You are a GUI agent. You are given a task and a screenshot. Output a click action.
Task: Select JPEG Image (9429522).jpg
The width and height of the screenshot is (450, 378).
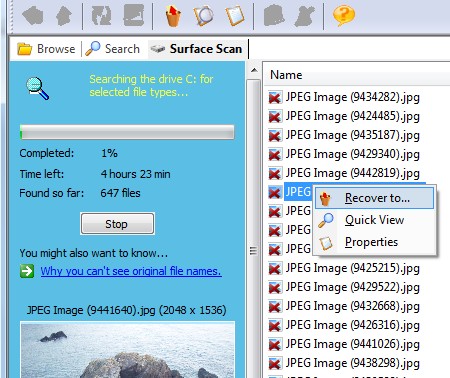[x=353, y=287]
